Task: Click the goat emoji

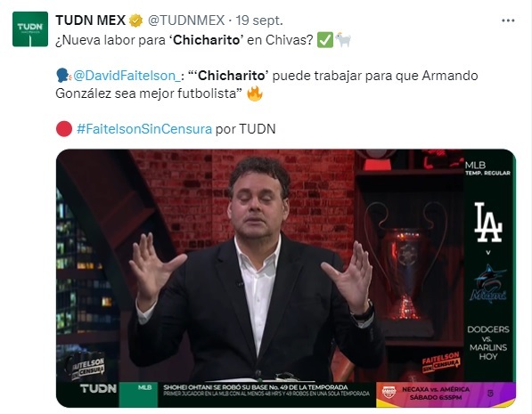Action: pyautogui.click(x=343, y=40)
